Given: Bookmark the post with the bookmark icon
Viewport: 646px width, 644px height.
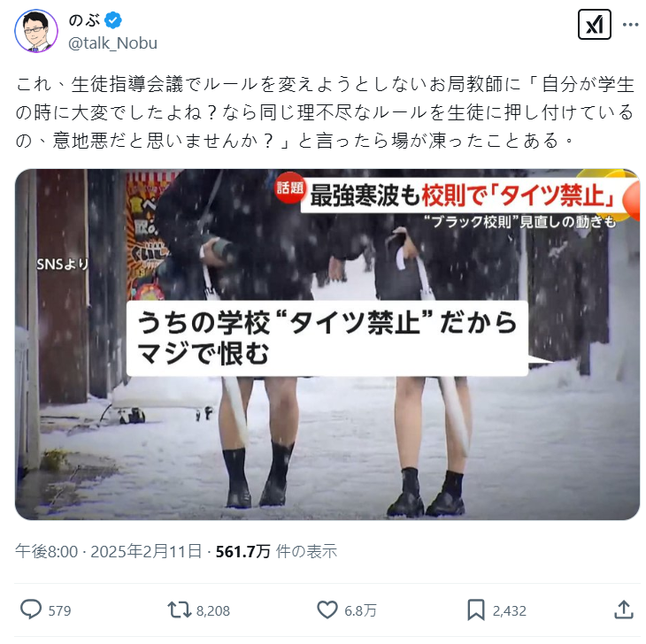Looking at the screenshot, I should (476, 609).
